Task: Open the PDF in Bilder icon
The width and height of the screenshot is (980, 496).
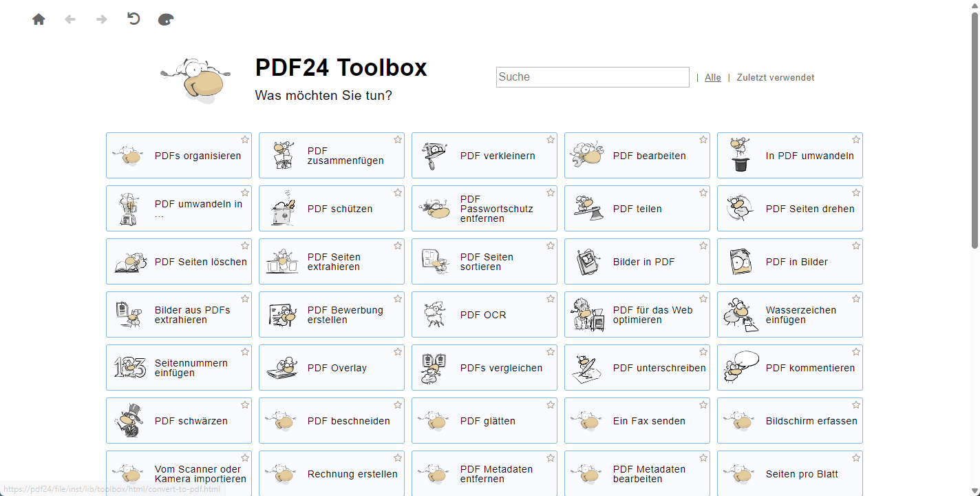Action: 739,262
